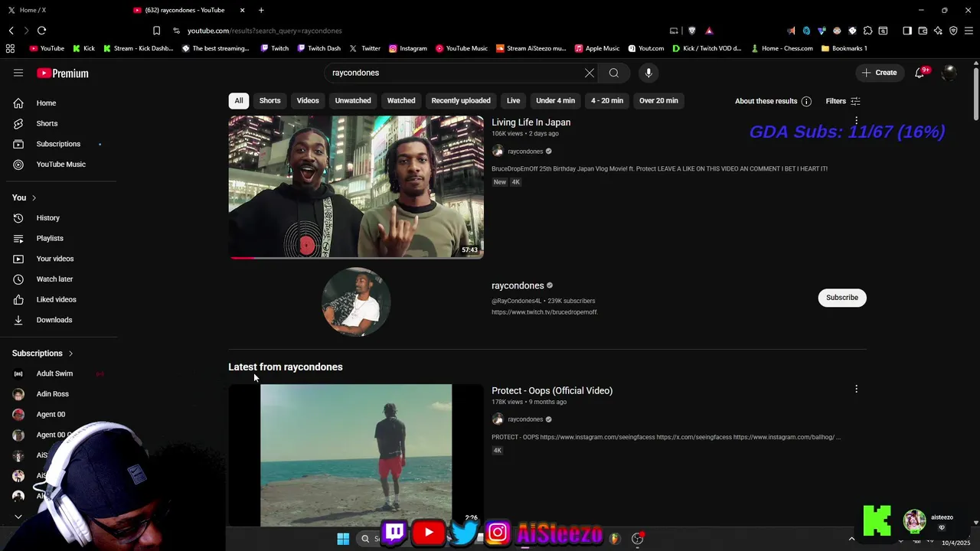The width and height of the screenshot is (980, 551).
Task: Toggle the Under 4 min chip
Action: coord(555,101)
